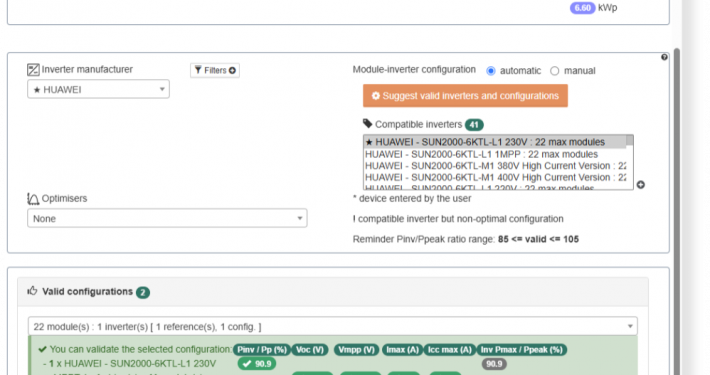The height and width of the screenshot is (375, 710).
Task: Click the 6.60 kWp value badge
Action: coord(582,8)
